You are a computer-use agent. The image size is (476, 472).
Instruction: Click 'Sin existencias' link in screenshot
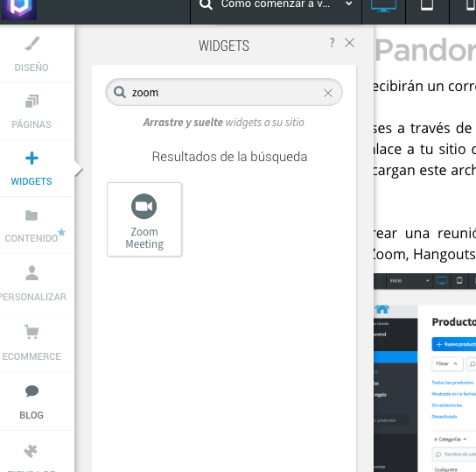(x=447, y=405)
